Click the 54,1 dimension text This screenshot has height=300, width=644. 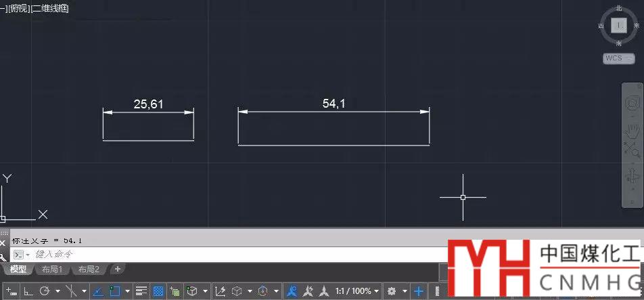[x=334, y=104]
